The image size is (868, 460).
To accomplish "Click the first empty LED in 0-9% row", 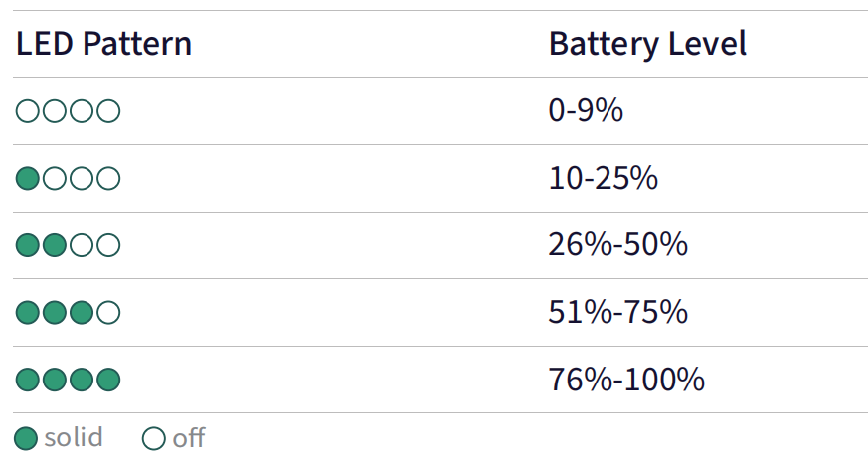I will coord(28,111).
